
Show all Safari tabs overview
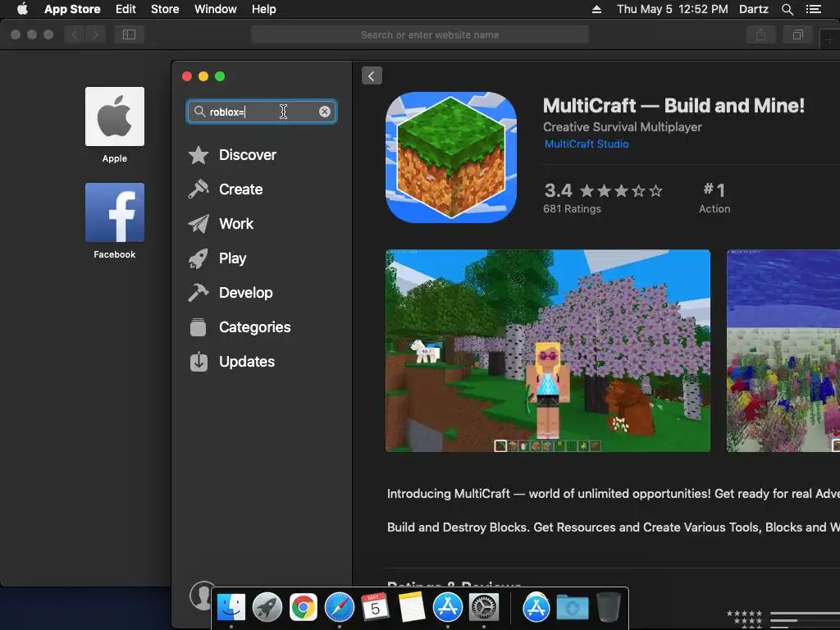(797, 34)
